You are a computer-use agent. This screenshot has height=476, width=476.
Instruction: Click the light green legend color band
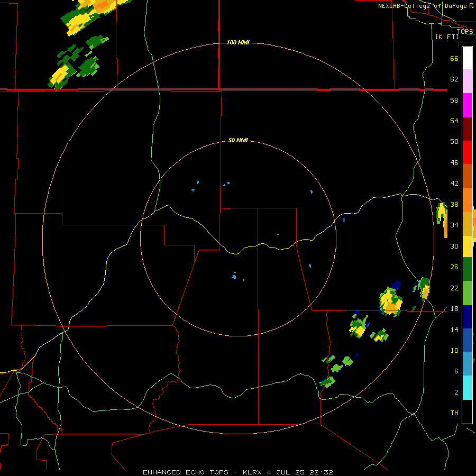(467, 293)
